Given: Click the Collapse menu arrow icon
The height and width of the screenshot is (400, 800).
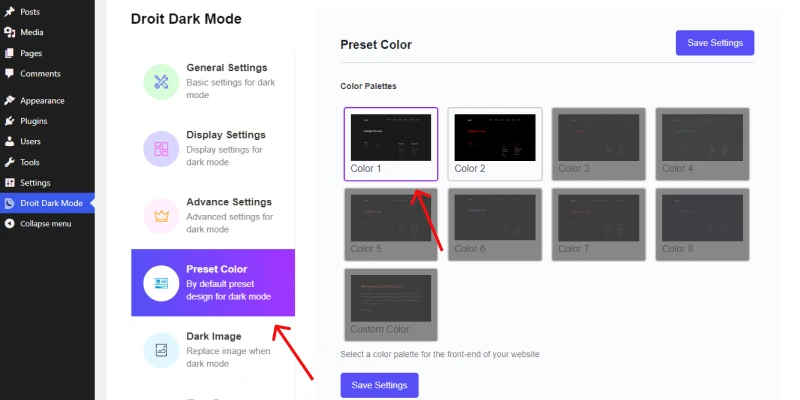Looking at the screenshot, I should [9, 223].
